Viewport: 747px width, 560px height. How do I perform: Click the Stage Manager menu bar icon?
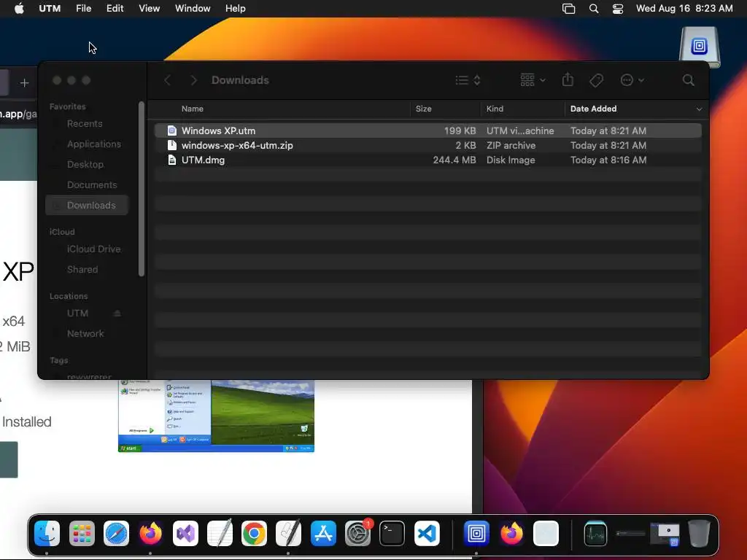(569, 9)
